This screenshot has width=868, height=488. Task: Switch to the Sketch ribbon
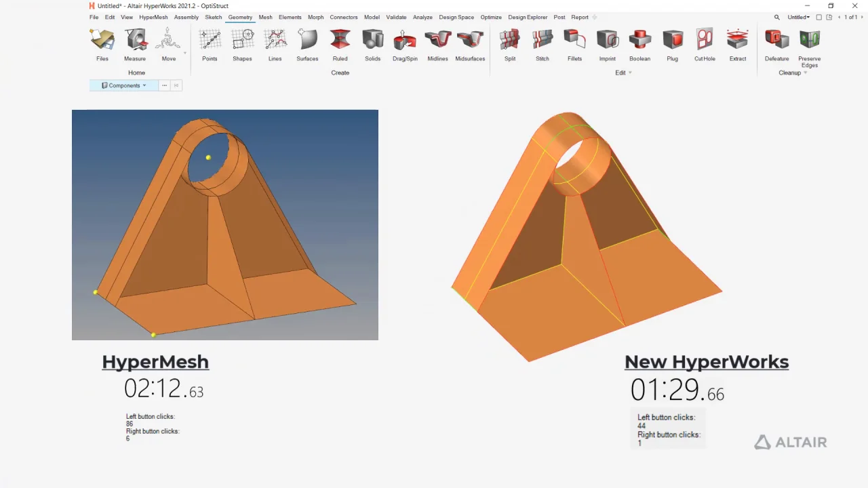214,17
